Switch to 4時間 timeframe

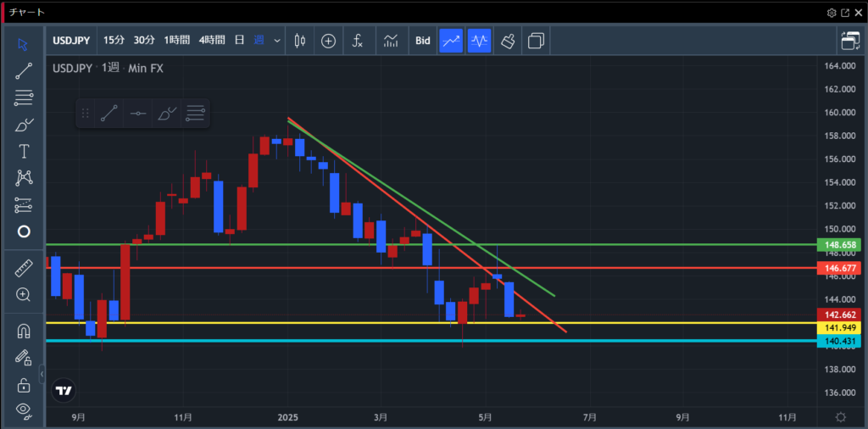212,41
